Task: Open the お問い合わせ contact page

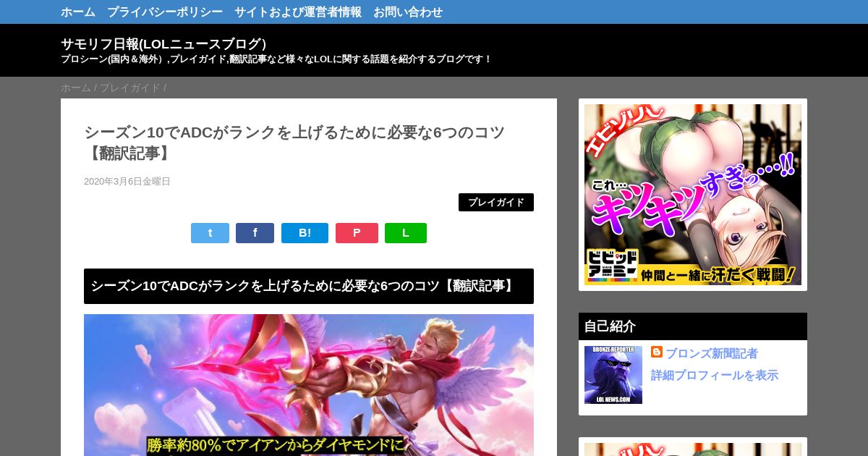Action: (408, 12)
